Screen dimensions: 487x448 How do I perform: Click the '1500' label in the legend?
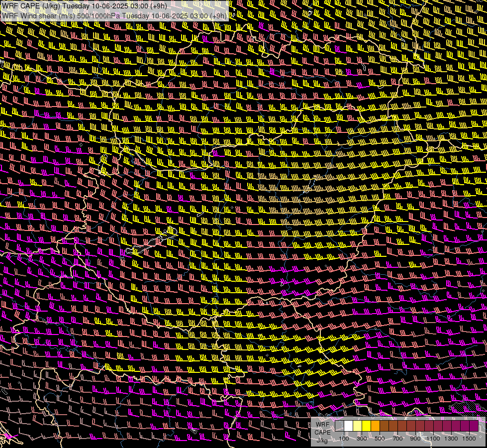(469, 439)
